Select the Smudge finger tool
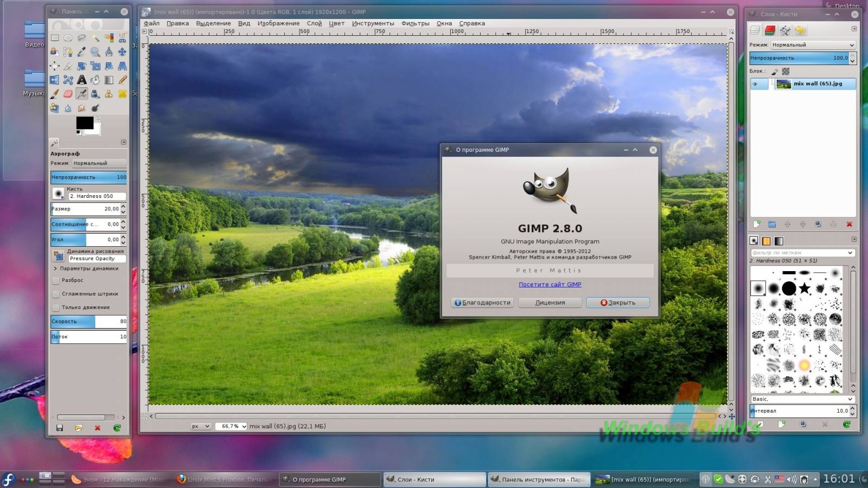 [x=81, y=108]
